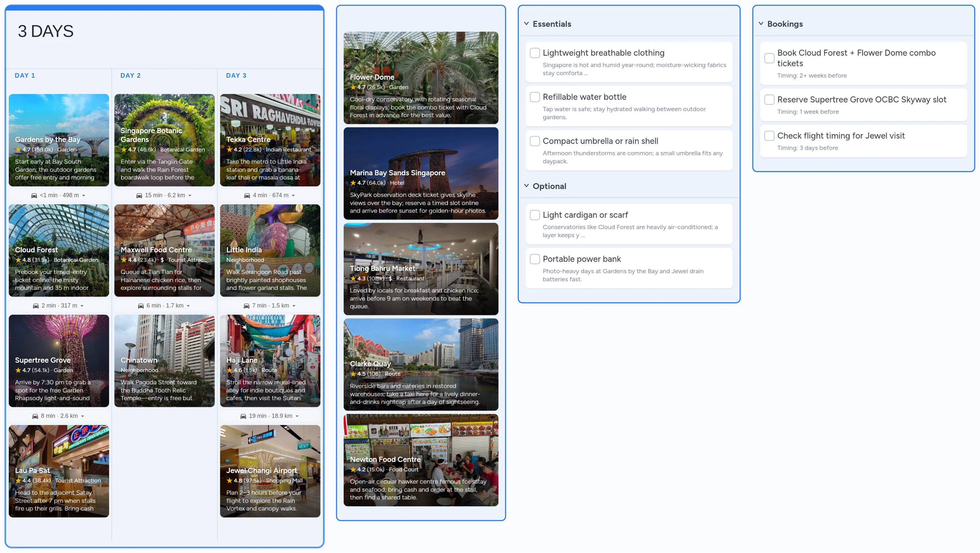
Task: Select the DAY 3 column header
Action: tap(236, 76)
